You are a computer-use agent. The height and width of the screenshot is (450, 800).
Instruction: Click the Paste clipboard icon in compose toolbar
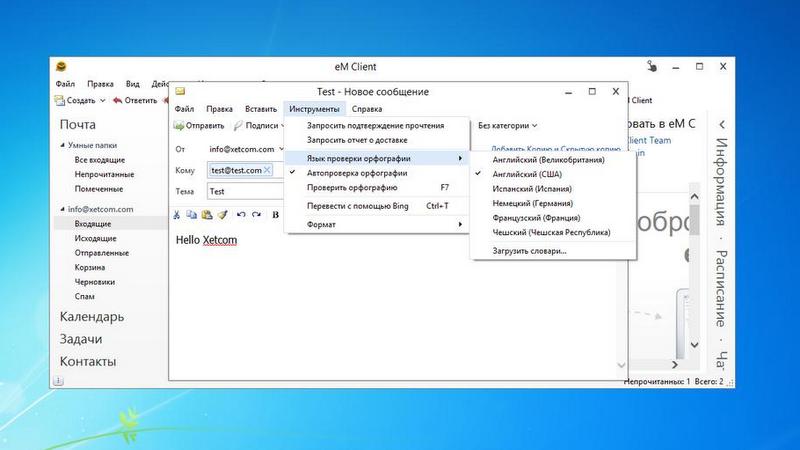(x=207, y=215)
